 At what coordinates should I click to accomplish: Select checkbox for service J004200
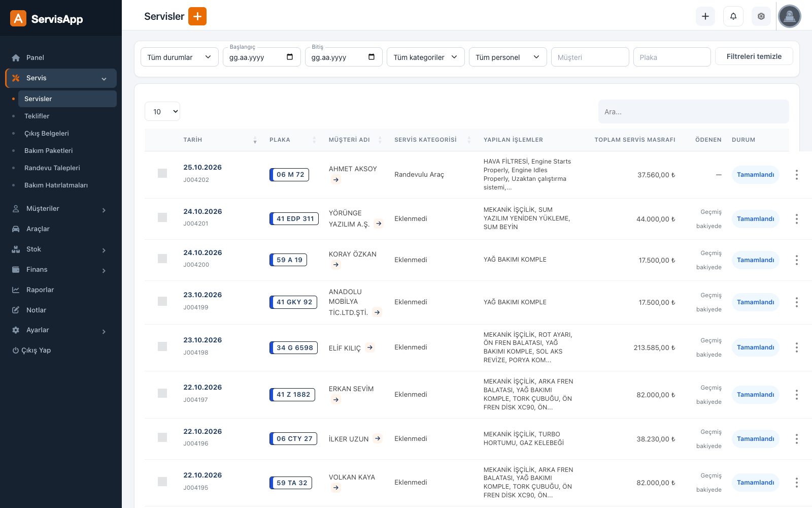[162, 259]
